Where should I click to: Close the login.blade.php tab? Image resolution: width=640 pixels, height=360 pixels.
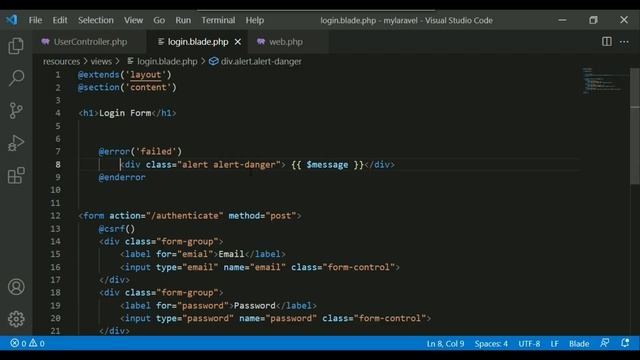tap(238, 42)
